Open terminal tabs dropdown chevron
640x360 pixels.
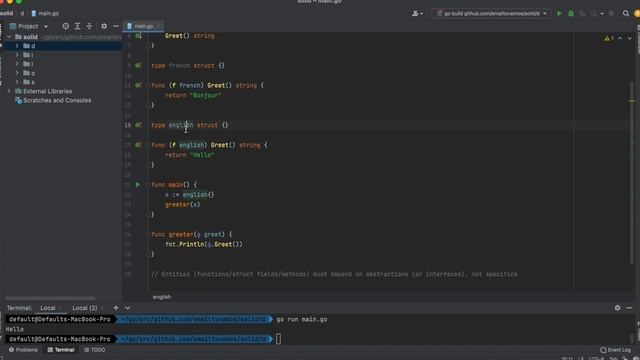coord(128,308)
